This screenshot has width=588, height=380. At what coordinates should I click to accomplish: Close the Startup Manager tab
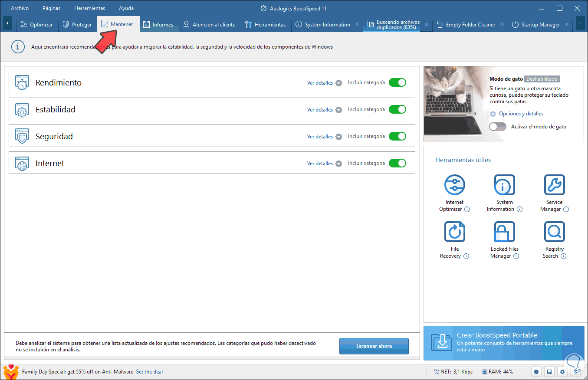(x=567, y=25)
